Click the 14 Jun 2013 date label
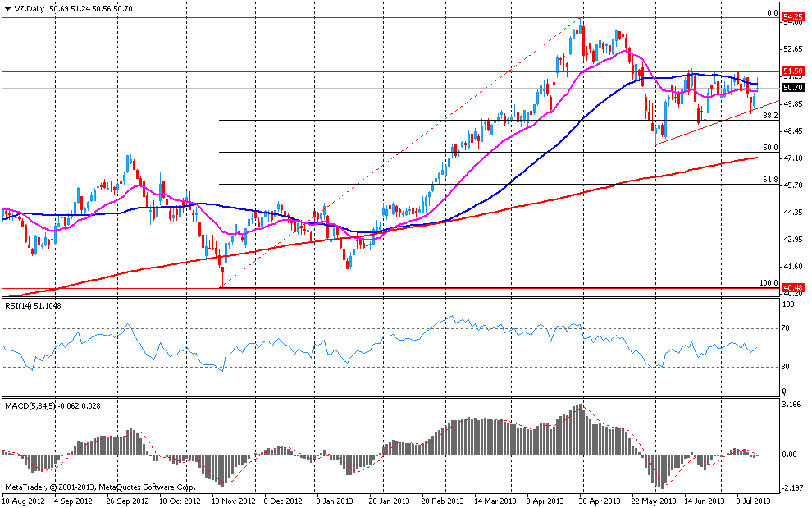Viewport: 812px width, 508px height. click(705, 501)
